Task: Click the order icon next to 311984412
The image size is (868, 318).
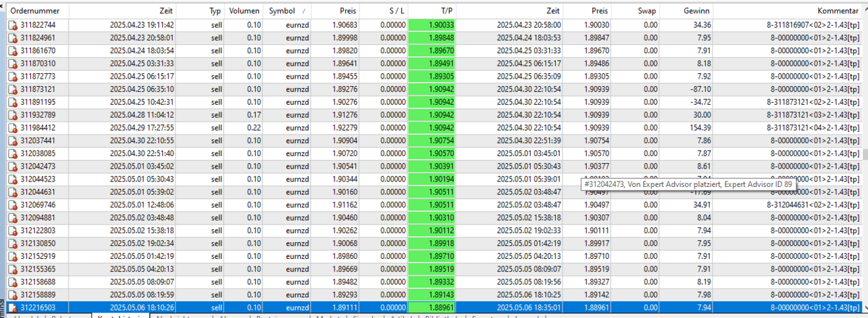Action: pyautogui.click(x=12, y=128)
